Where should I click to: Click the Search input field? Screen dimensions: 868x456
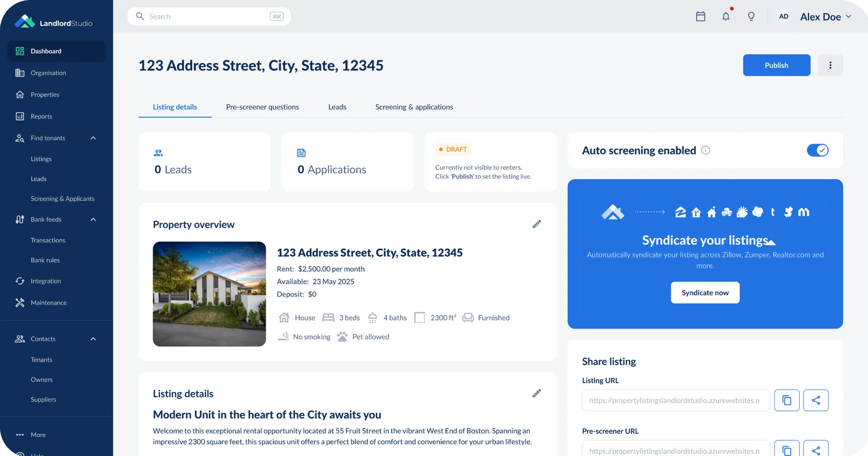point(209,16)
